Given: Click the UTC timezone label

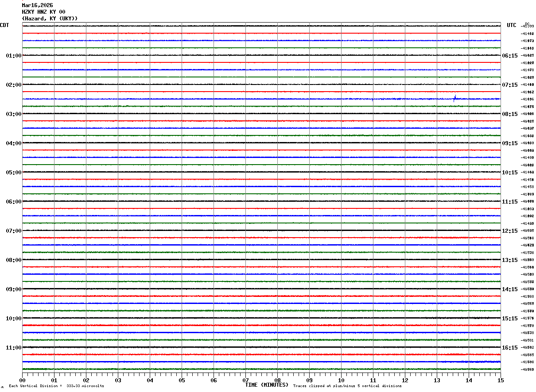Looking at the screenshot, I should (x=512, y=25).
